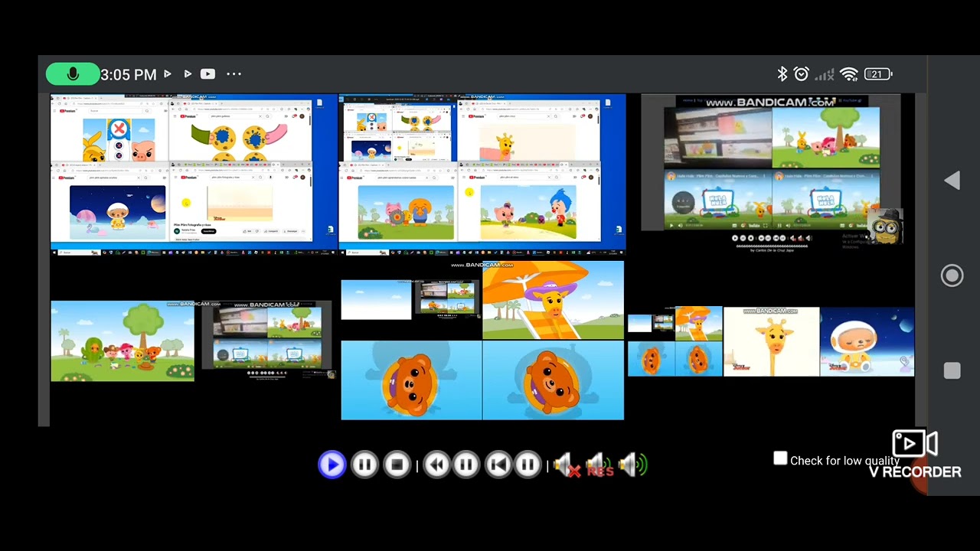The image size is (980, 551).
Task: Click the large astronaut night scene in top-left collage
Action: [x=117, y=212]
